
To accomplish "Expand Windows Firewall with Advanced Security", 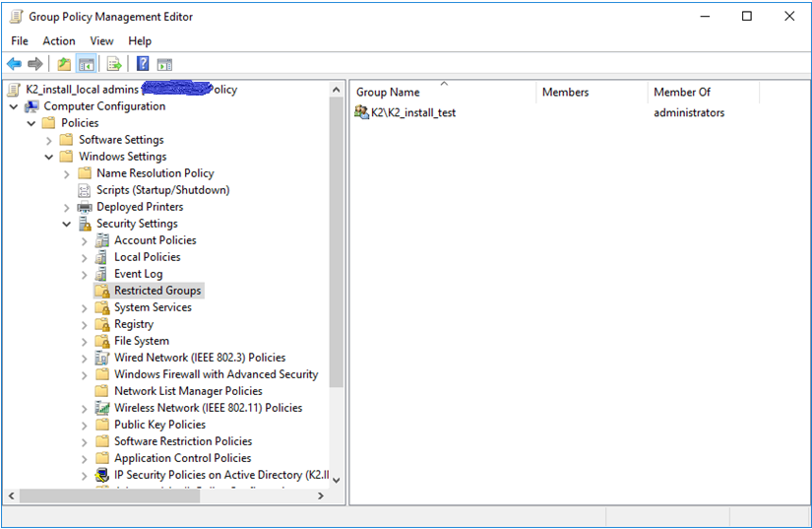I will coord(85,375).
